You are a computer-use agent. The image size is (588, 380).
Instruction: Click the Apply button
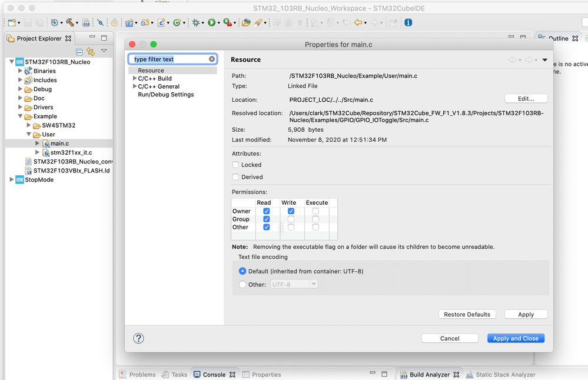pos(526,315)
